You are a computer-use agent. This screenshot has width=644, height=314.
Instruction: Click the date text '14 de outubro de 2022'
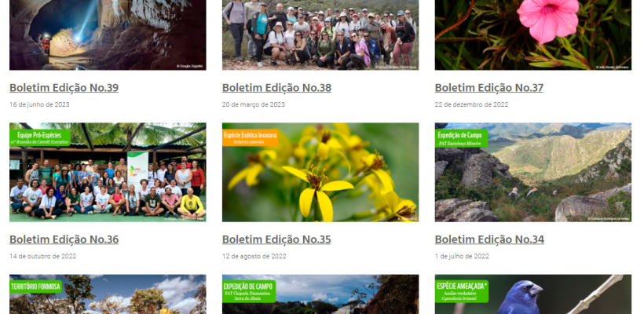pyautogui.click(x=42, y=256)
